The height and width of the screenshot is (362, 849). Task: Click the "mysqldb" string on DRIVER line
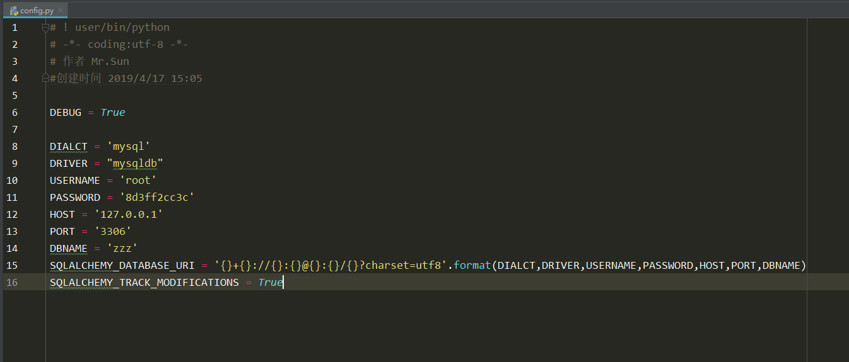(135, 163)
